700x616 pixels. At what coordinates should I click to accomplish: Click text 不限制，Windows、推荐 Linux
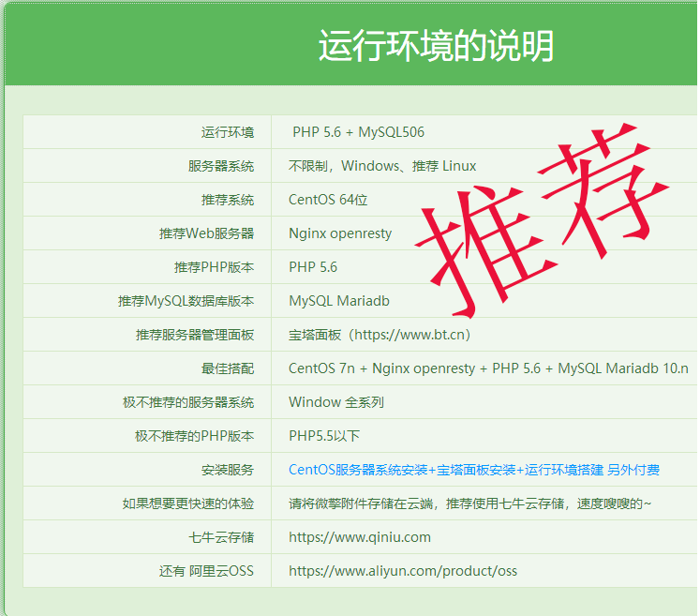click(382, 166)
